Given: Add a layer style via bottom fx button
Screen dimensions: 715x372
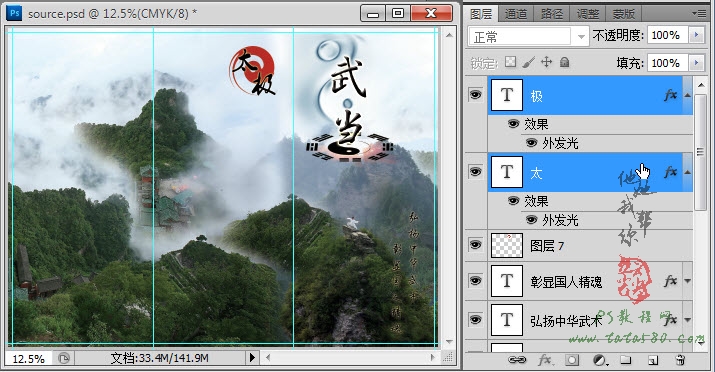Looking at the screenshot, I should (545, 360).
